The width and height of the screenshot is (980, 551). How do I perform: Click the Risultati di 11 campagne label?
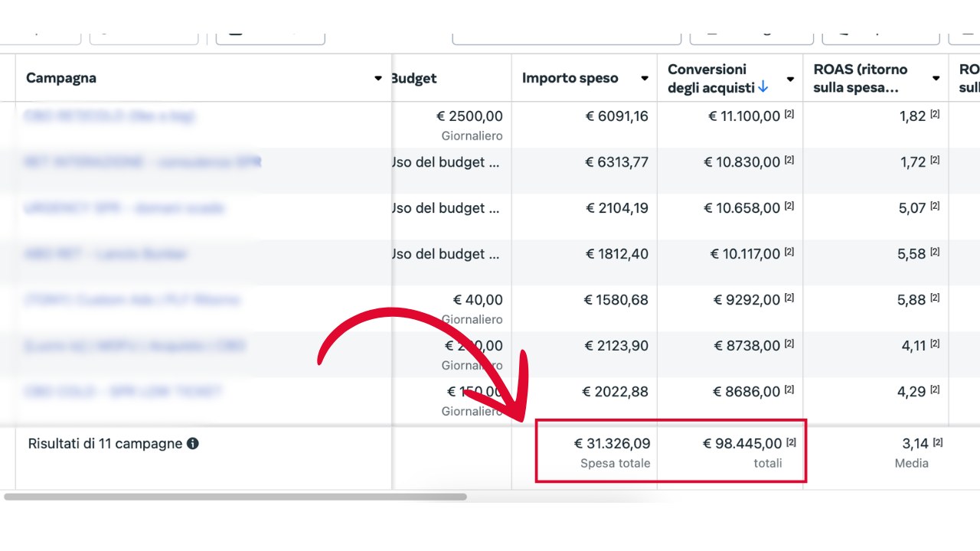tap(105, 444)
